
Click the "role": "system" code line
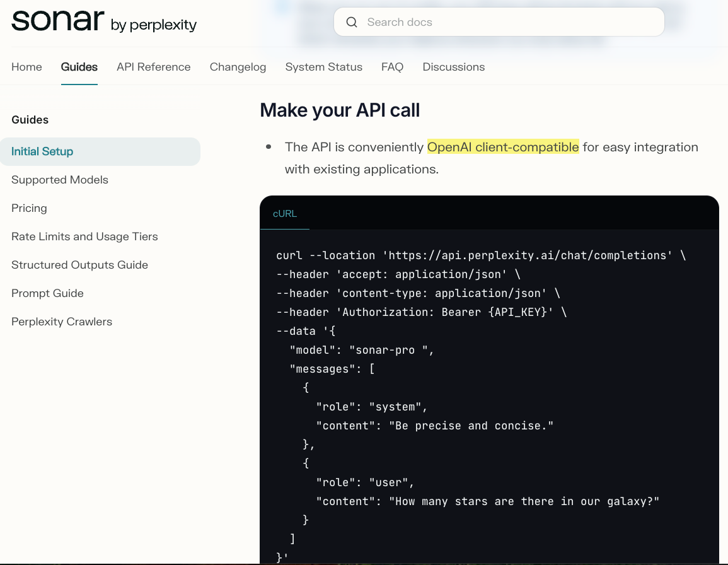point(371,407)
